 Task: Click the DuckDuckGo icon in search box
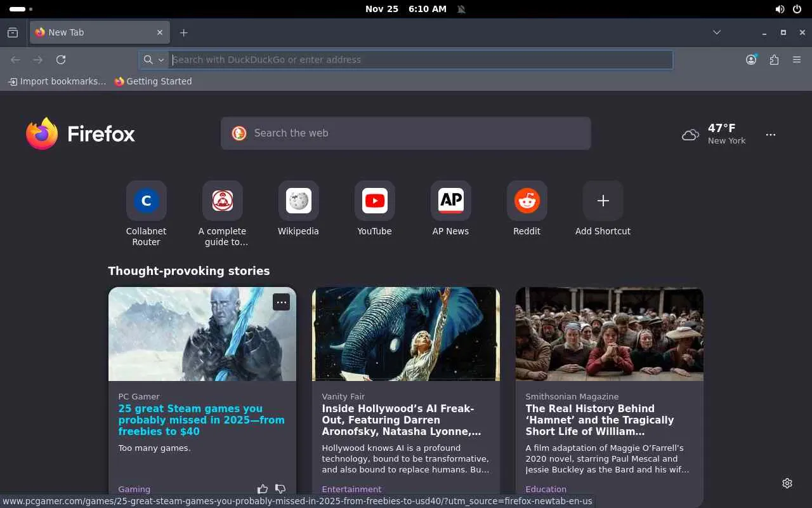coord(239,133)
